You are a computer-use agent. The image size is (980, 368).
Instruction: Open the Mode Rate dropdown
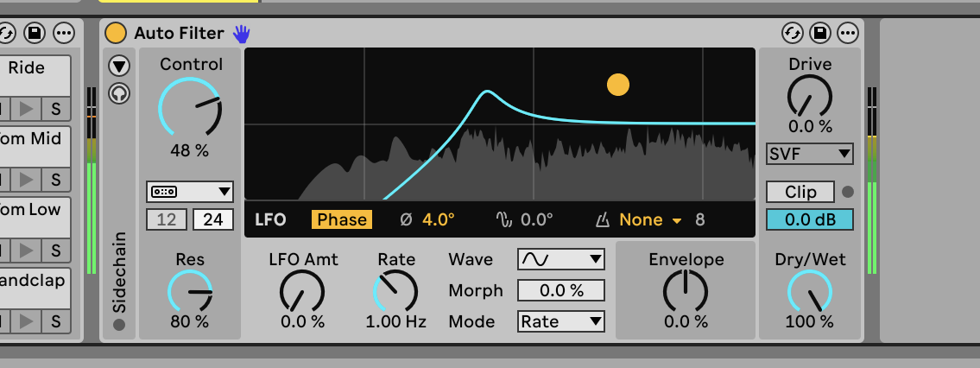[x=561, y=321]
